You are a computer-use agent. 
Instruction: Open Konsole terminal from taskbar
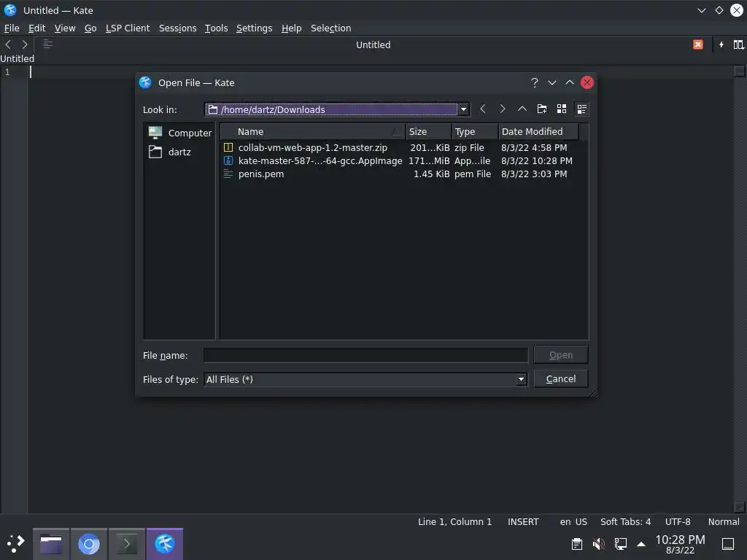(127, 544)
